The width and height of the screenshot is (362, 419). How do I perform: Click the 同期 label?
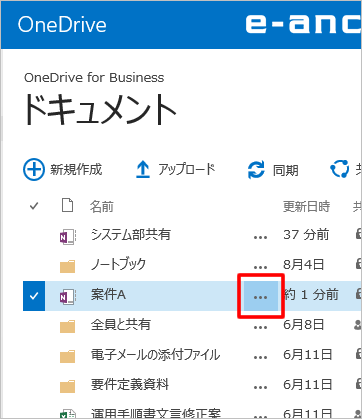(x=286, y=170)
